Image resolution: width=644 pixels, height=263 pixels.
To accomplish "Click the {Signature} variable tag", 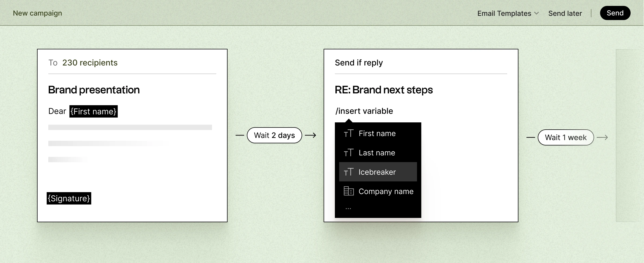I will tap(69, 198).
